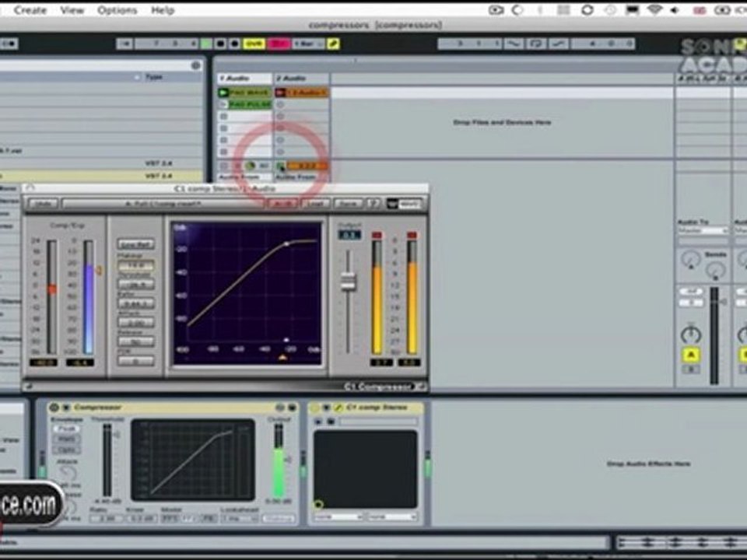Click the Punch-In switch beside the loop button
The height and width of the screenshot is (560, 747).
(514, 44)
